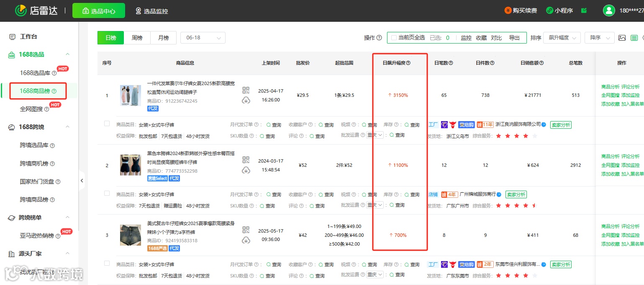Click 导出 batch action
The height and width of the screenshot is (285, 644).
pyautogui.click(x=514, y=38)
